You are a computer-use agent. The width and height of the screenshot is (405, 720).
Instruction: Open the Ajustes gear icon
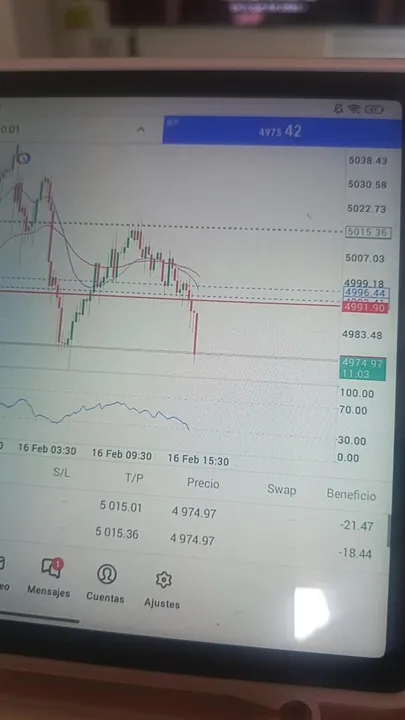[163, 580]
